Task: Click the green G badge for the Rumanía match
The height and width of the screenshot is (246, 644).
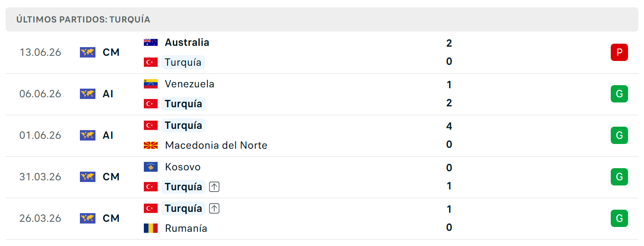Action: tap(619, 218)
